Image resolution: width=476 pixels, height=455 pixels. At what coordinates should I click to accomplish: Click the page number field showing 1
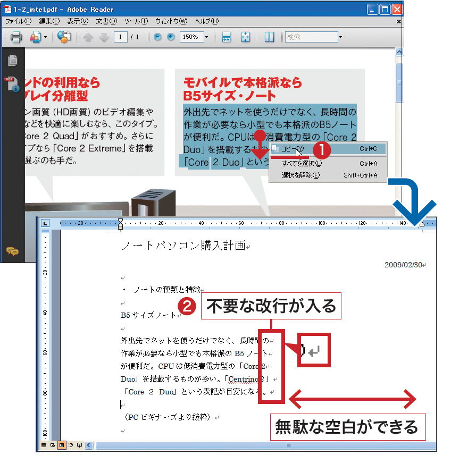coord(121,37)
